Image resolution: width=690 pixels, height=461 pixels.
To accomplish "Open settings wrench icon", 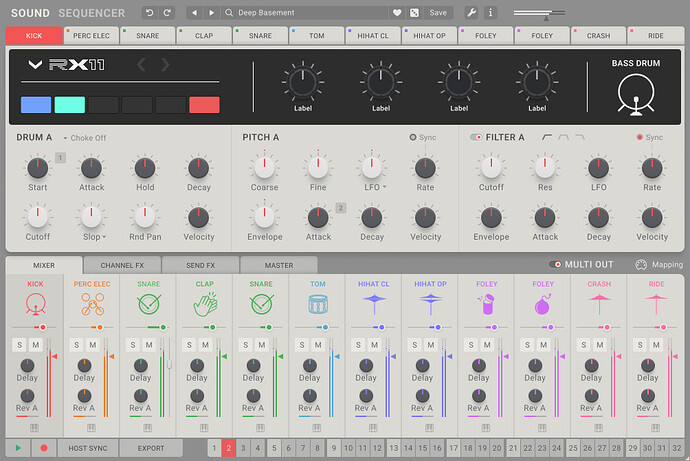I will (471, 13).
